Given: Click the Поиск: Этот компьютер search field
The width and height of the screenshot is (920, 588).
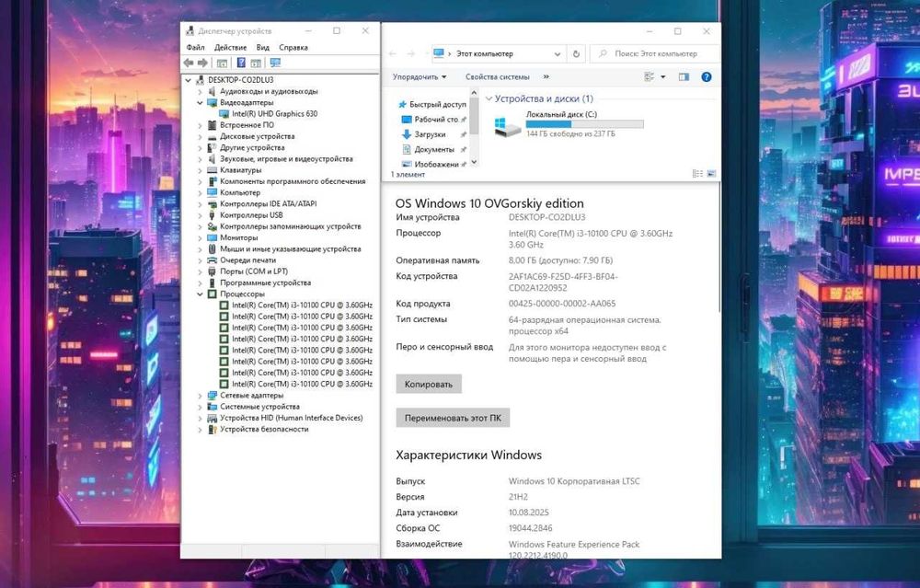Looking at the screenshot, I should tap(655, 53).
